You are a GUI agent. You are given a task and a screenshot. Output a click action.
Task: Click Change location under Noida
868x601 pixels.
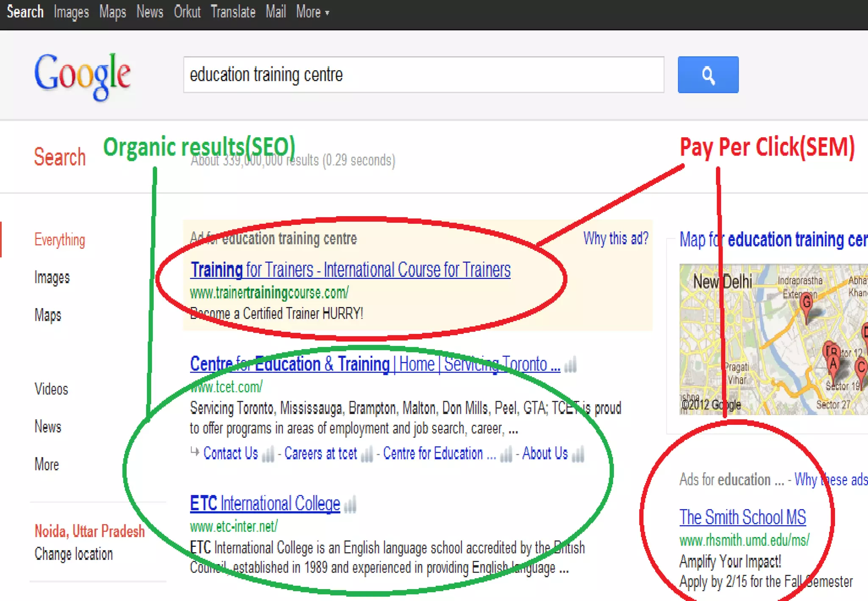tap(74, 554)
